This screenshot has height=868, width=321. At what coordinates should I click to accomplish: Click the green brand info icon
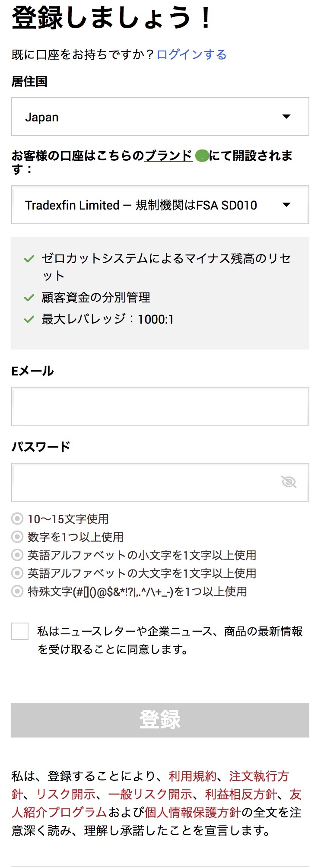202,156
